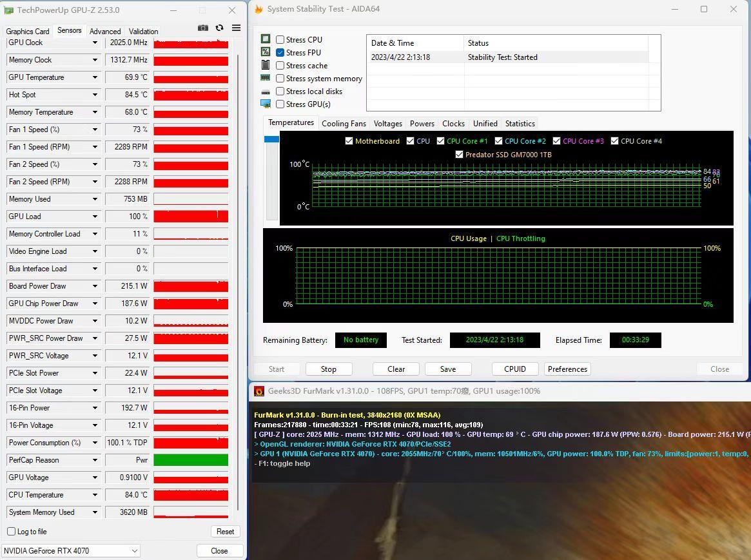Screen dimensions: 751x560
Task: Click Save button in AIDA64
Action: tap(448, 369)
